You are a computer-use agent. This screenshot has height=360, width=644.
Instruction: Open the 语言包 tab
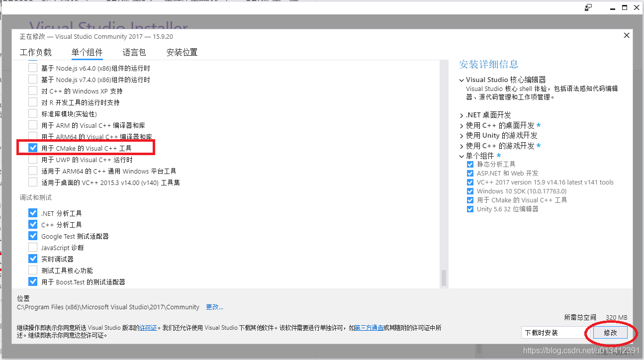point(134,52)
